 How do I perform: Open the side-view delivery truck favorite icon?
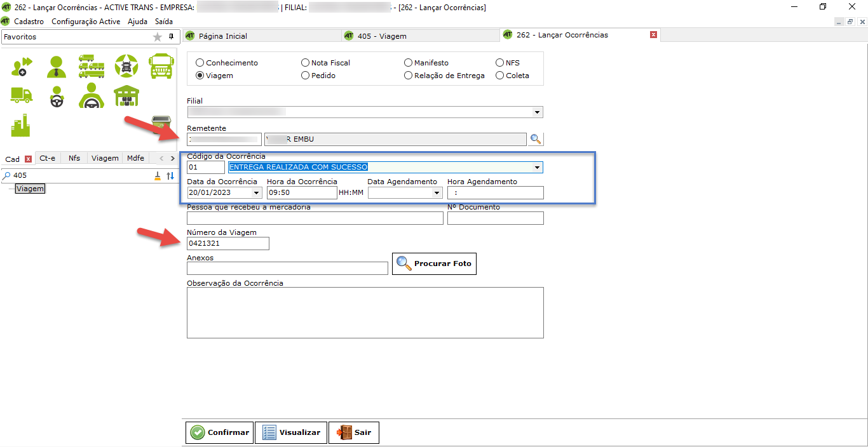pos(22,95)
